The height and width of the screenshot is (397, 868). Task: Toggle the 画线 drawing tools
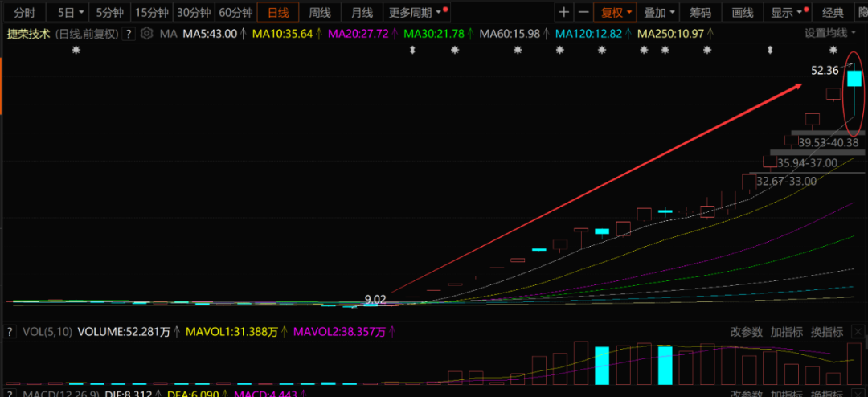click(x=743, y=12)
